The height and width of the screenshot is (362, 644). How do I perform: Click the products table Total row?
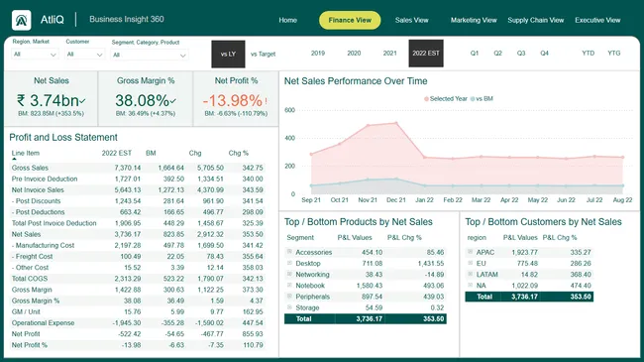click(366, 318)
